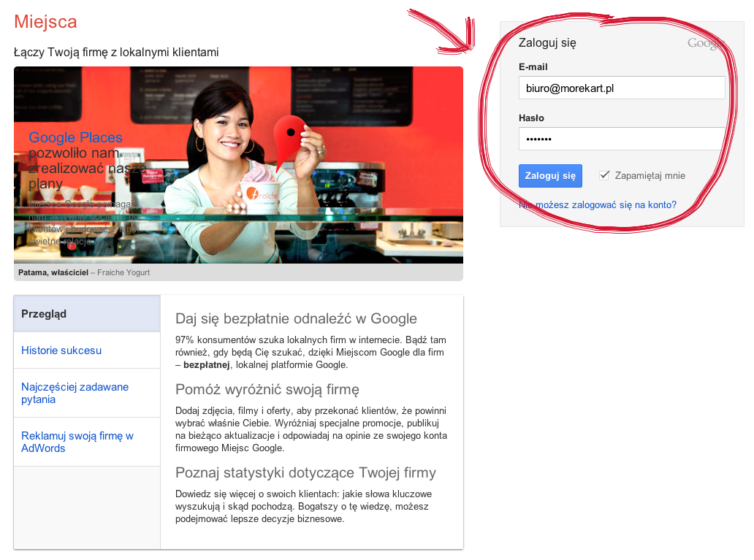Open 'Nie możesz zalogować się na konto?' link
This screenshot has height=560, width=754.
pyautogui.click(x=597, y=204)
